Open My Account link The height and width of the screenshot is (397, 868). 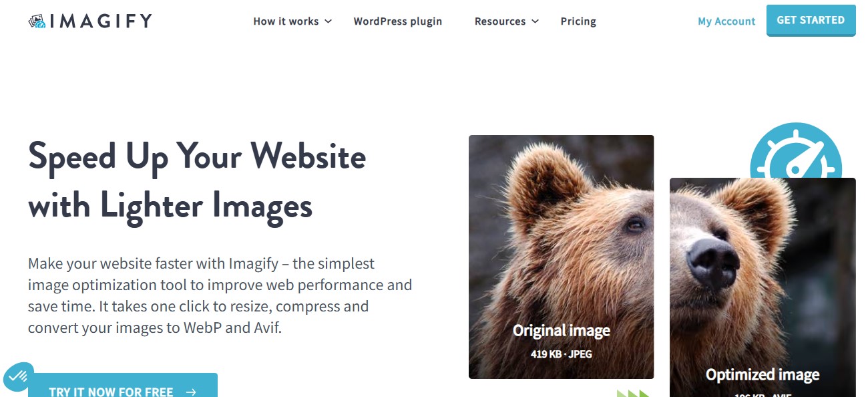726,21
